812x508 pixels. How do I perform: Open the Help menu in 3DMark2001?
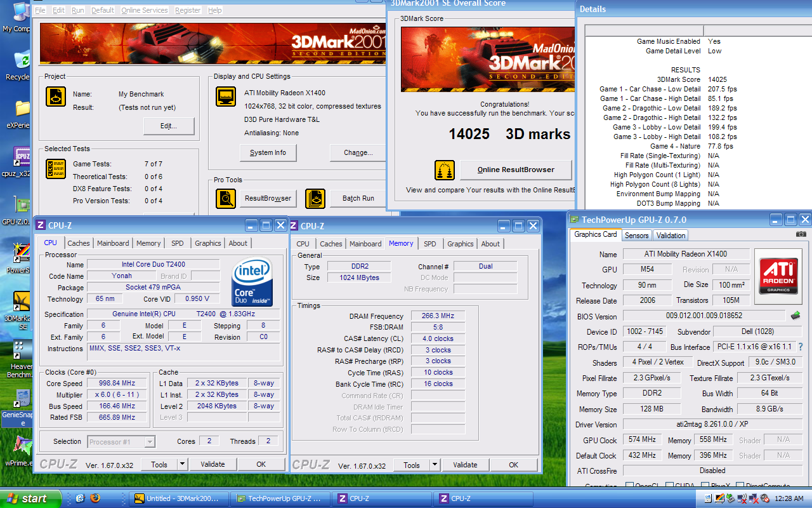click(215, 10)
